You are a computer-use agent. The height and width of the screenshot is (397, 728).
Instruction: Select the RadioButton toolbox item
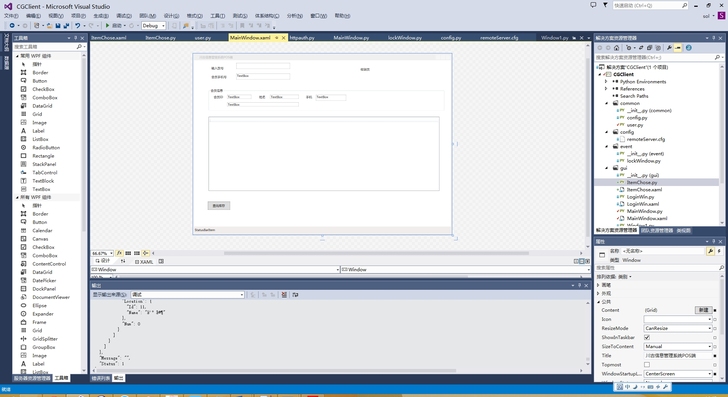(x=46, y=148)
